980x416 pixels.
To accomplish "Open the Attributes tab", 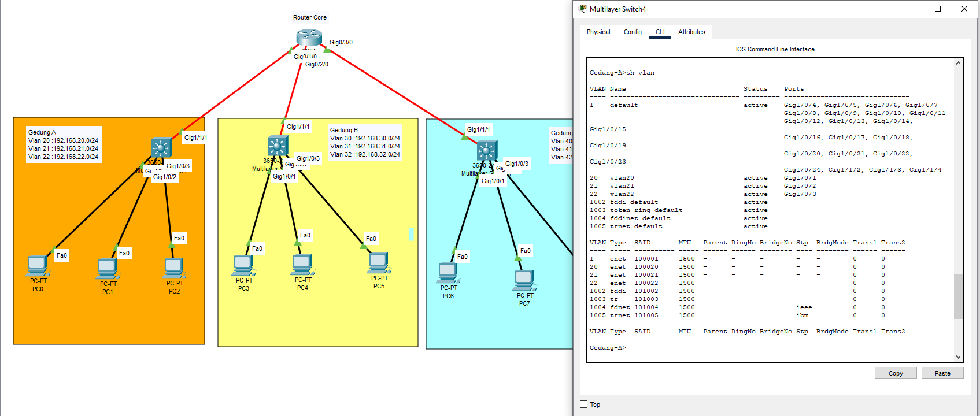I will coord(691,32).
